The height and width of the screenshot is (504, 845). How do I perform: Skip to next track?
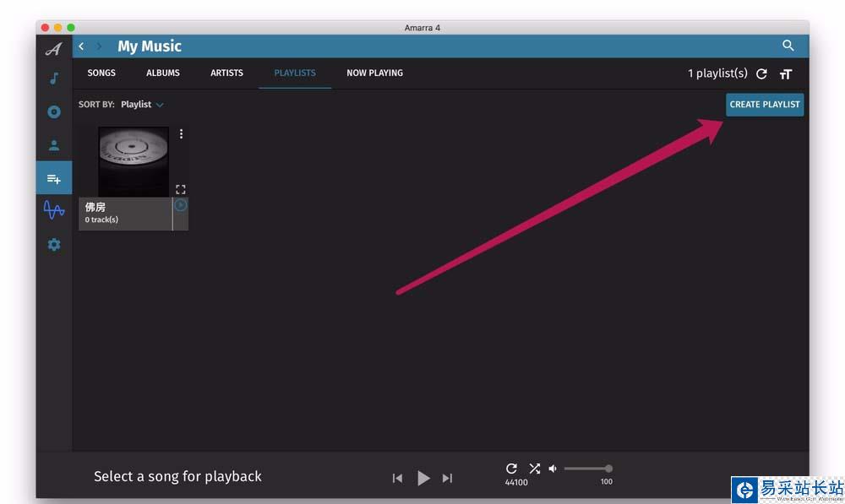pos(447,478)
